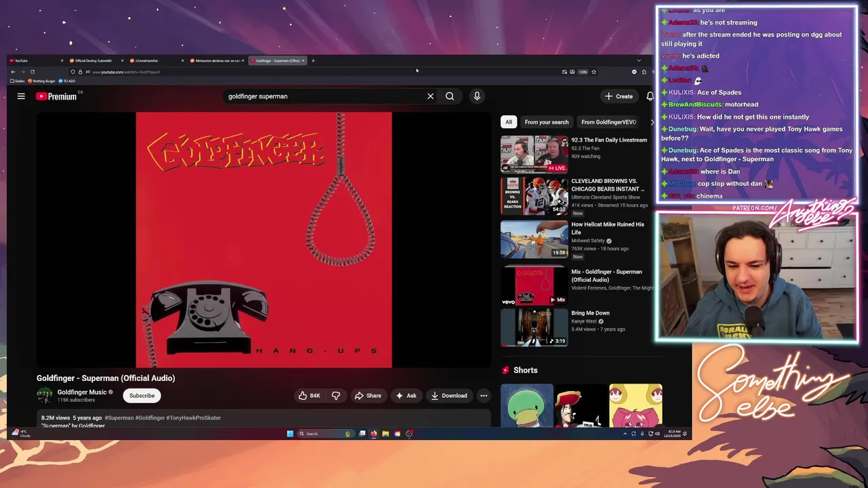Viewport: 868px width, 488px height.
Task: Open Cleveland Browns vs. Chicago Bears thumbnail
Action: (x=534, y=196)
